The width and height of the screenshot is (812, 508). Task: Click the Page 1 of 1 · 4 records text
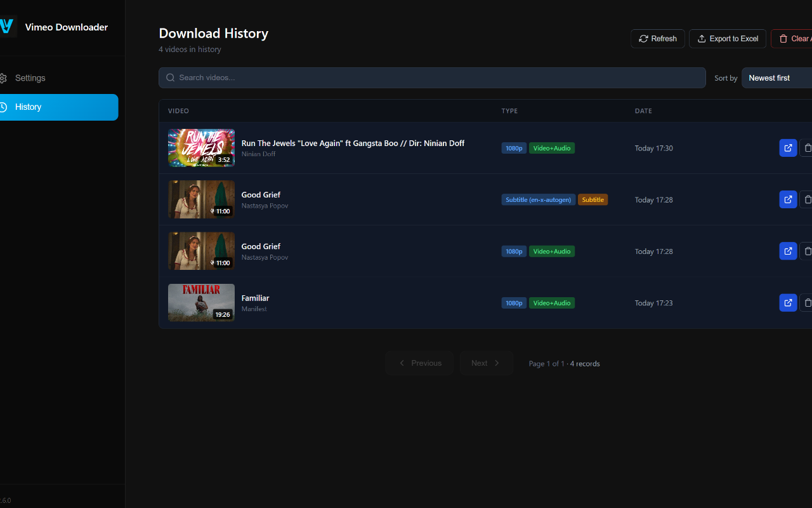564,364
